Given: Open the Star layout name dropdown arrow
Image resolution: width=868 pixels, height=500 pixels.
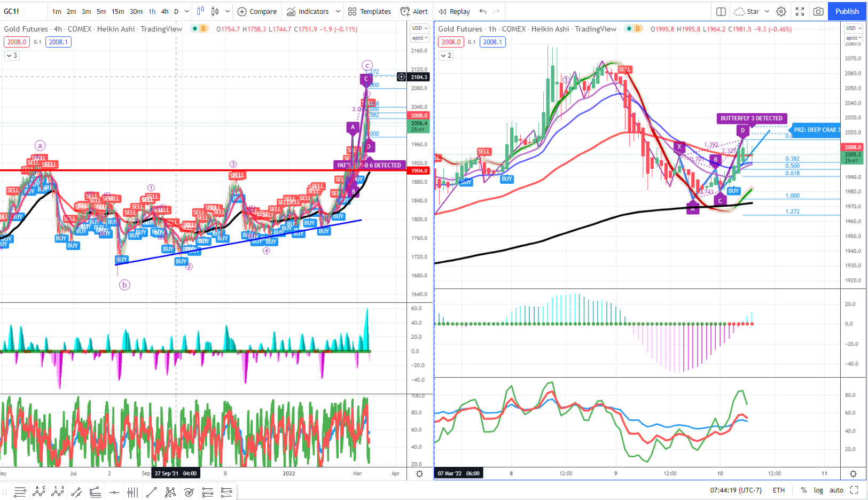Looking at the screenshot, I should pos(767,11).
